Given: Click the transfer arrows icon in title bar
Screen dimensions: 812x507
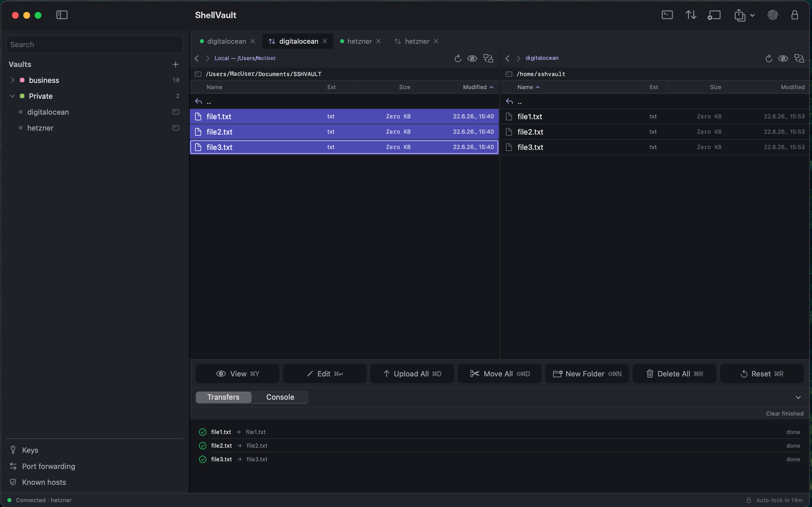Looking at the screenshot, I should pos(691,15).
